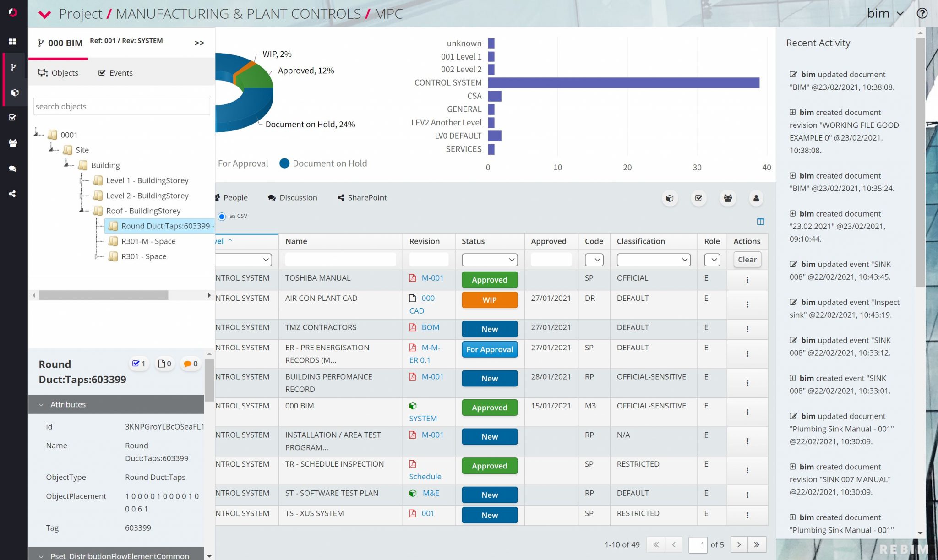Open the dashboard grid icon in sidebar
Viewport: 938px width, 560px height.
pyautogui.click(x=13, y=41)
